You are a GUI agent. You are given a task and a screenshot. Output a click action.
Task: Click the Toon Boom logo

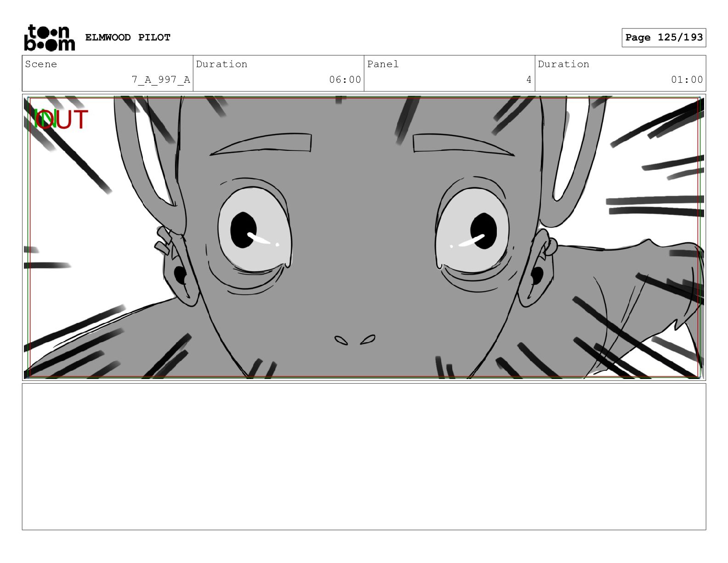coord(49,38)
